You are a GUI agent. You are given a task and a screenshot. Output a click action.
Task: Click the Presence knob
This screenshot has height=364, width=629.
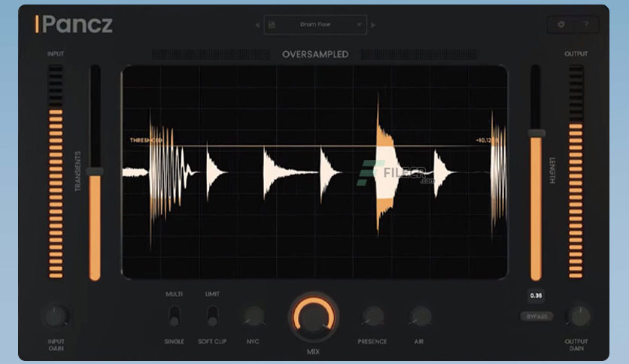[372, 317]
